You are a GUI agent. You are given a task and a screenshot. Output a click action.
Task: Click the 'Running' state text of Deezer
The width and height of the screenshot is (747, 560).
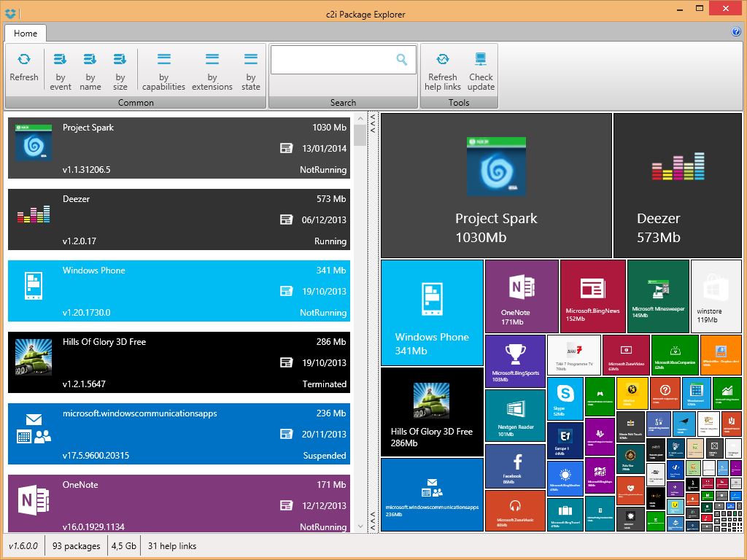tap(330, 241)
